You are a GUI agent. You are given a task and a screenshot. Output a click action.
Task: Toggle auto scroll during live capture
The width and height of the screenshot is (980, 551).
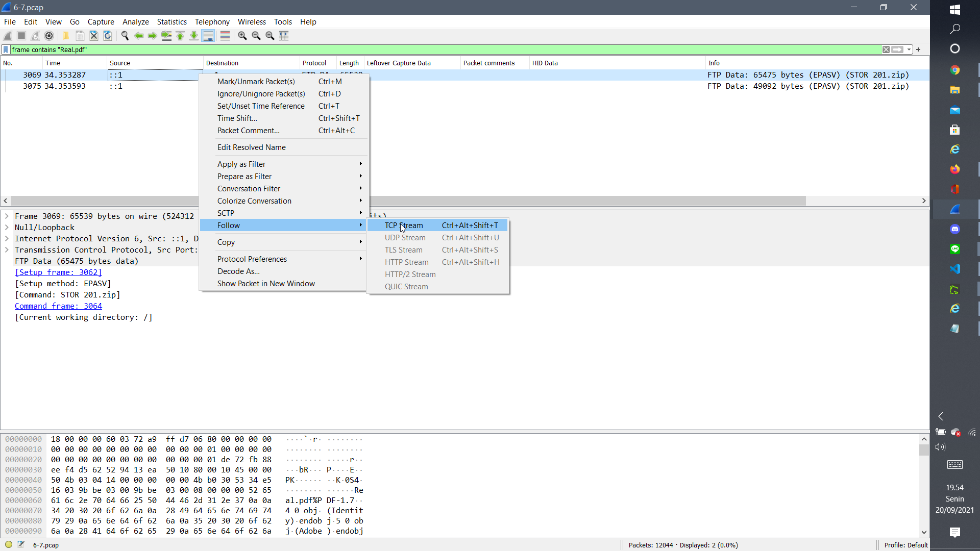(x=208, y=36)
